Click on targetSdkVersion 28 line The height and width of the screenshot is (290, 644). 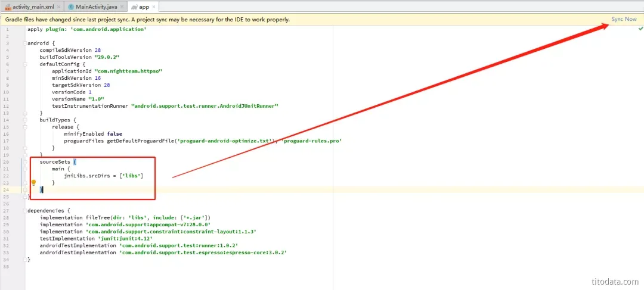tap(80, 85)
